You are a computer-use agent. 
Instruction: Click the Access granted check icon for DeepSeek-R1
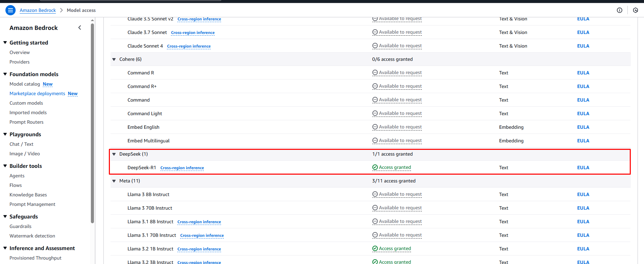coord(375,167)
